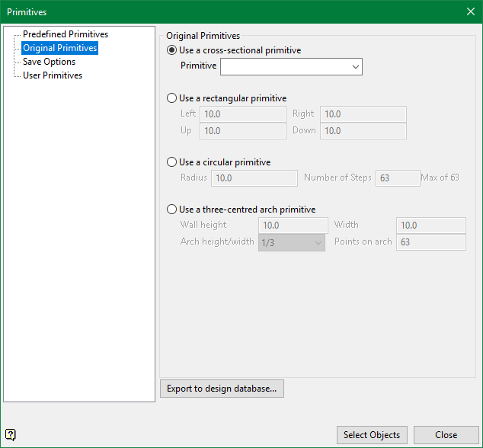Open Save Options in the tree
The height and width of the screenshot is (448, 483).
tap(49, 62)
